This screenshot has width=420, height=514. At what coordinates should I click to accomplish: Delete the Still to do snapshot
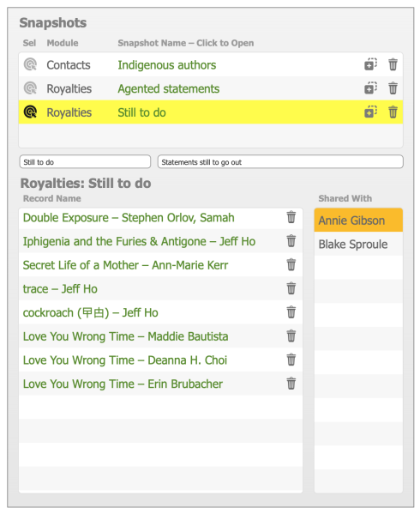coord(393,112)
